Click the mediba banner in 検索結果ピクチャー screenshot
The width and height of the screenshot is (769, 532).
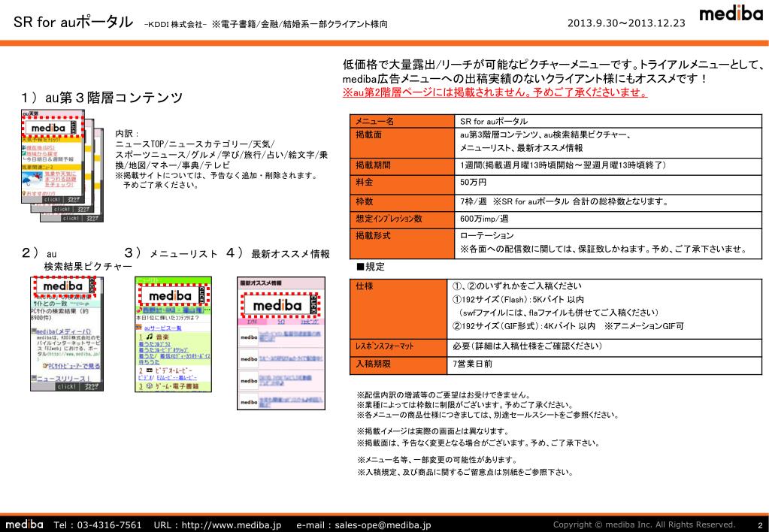point(64,286)
